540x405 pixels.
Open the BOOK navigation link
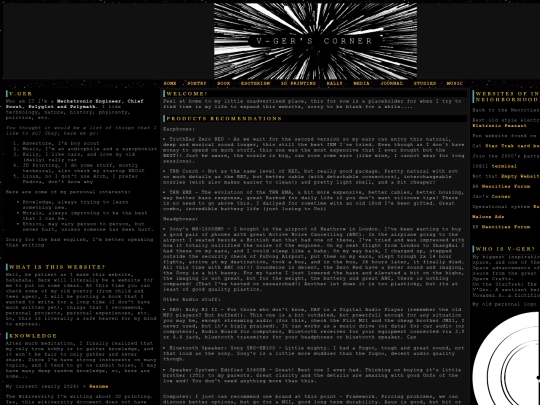tap(224, 83)
